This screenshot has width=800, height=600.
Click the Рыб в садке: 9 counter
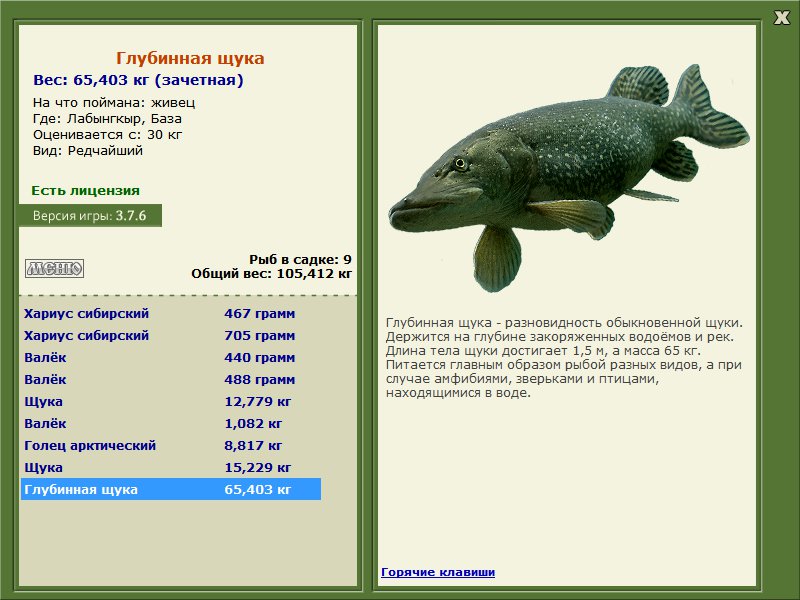(x=301, y=259)
